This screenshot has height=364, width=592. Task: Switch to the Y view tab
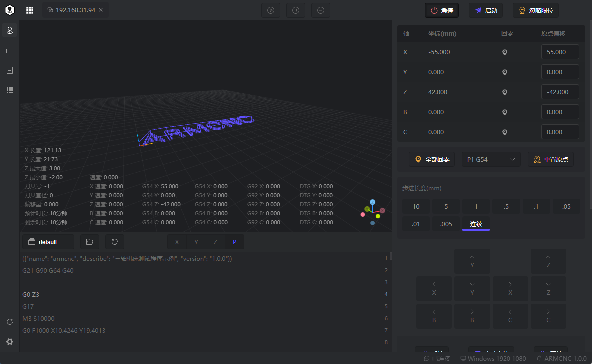coord(196,242)
